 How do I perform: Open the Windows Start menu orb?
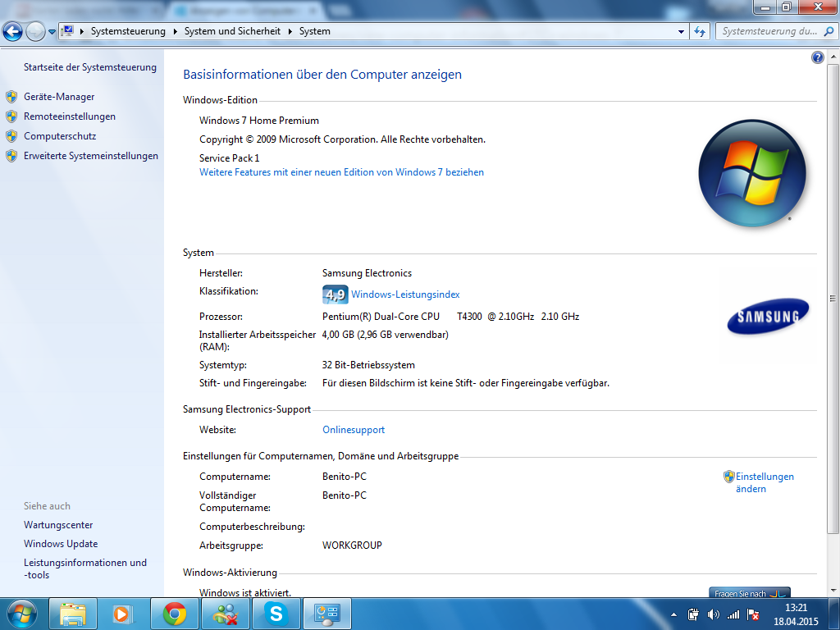pyautogui.click(x=22, y=614)
